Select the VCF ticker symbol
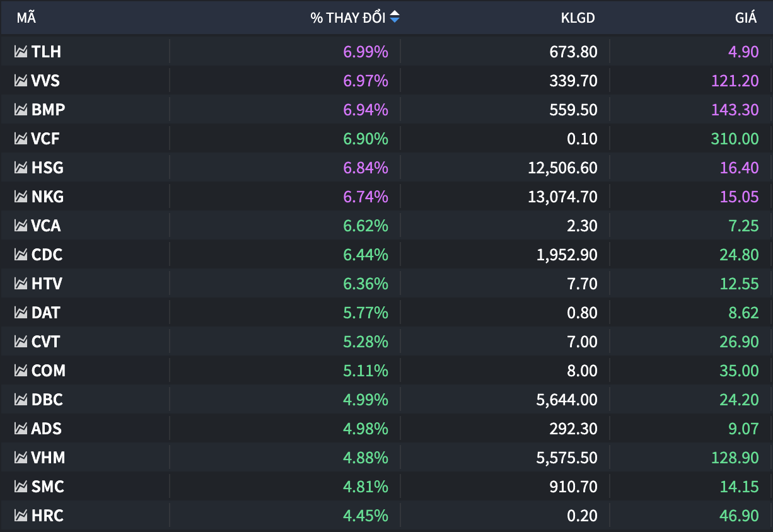Screen dimensions: 773x532 point(45,139)
